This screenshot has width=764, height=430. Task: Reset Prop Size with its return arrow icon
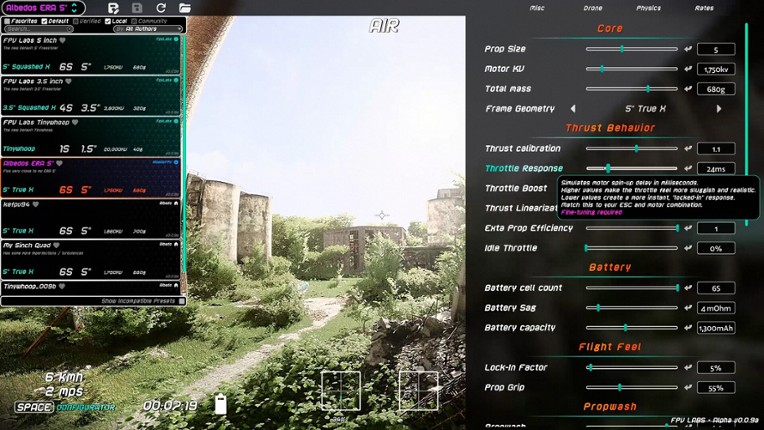[x=688, y=49]
